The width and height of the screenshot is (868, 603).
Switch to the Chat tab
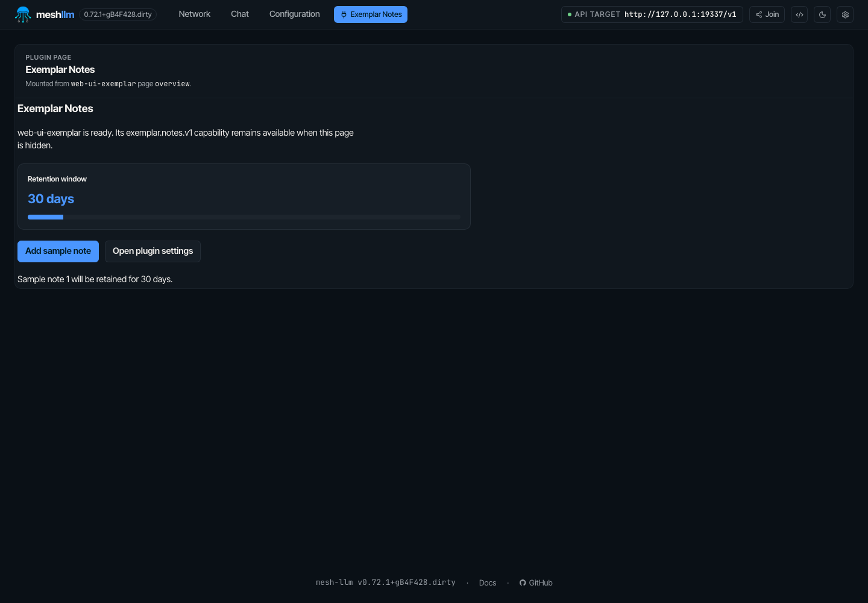(240, 14)
